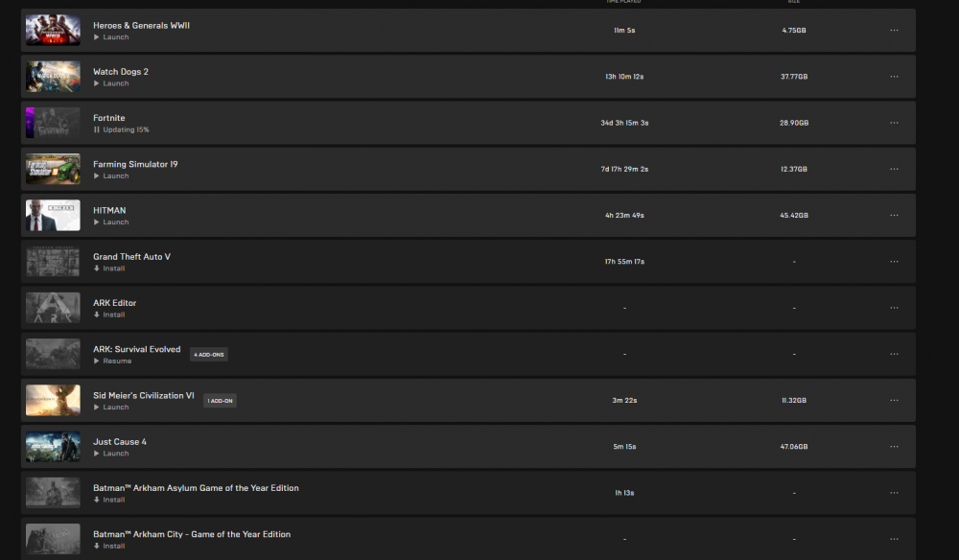Open the three-dot menu for Watch Dogs 2
This screenshot has height=560, width=959.
click(x=894, y=77)
